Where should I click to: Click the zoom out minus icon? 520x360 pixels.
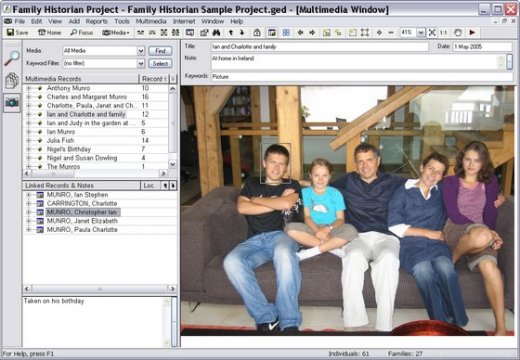391,32
